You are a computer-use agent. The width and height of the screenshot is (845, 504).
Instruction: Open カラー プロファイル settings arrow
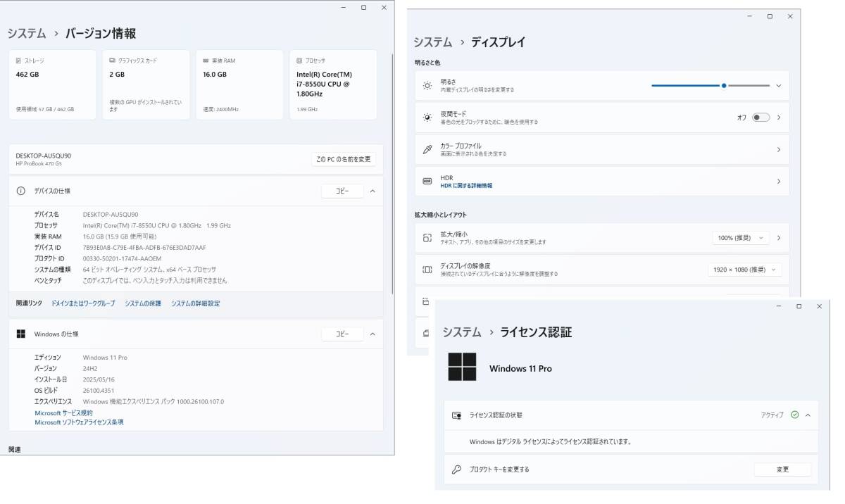778,149
